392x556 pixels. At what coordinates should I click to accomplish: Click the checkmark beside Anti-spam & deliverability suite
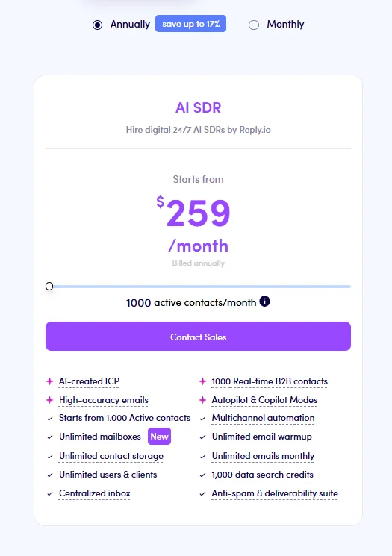pyautogui.click(x=202, y=493)
